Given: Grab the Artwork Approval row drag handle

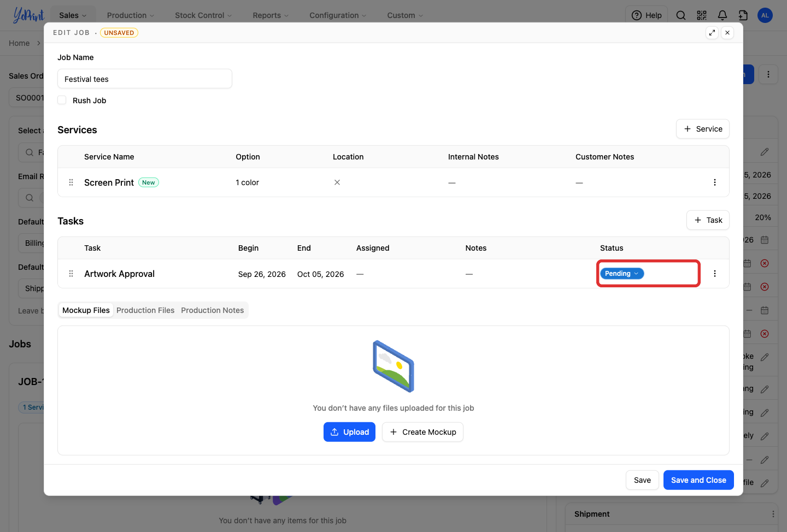Looking at the screenshot, I should coord(71,274).
